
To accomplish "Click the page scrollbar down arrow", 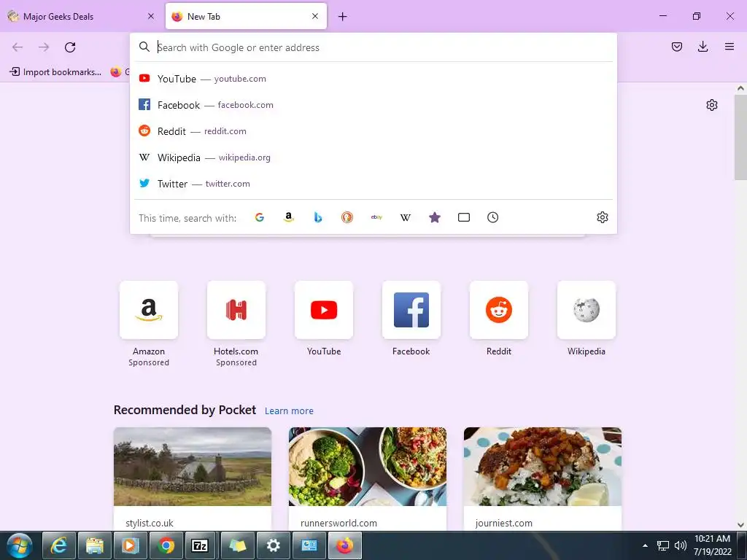I will [x=740, y=525].
